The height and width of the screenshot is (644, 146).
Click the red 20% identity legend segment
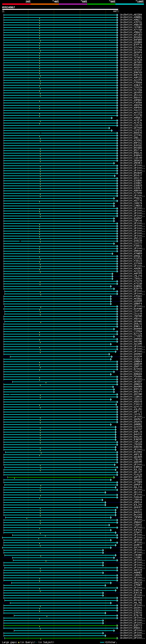coord(16,4)
